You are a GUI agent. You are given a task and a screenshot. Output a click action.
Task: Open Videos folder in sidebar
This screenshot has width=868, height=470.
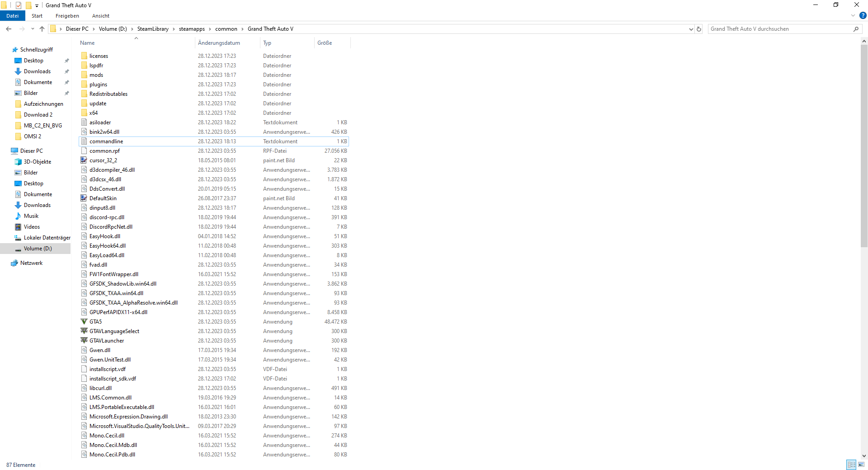tap(32, 227)
